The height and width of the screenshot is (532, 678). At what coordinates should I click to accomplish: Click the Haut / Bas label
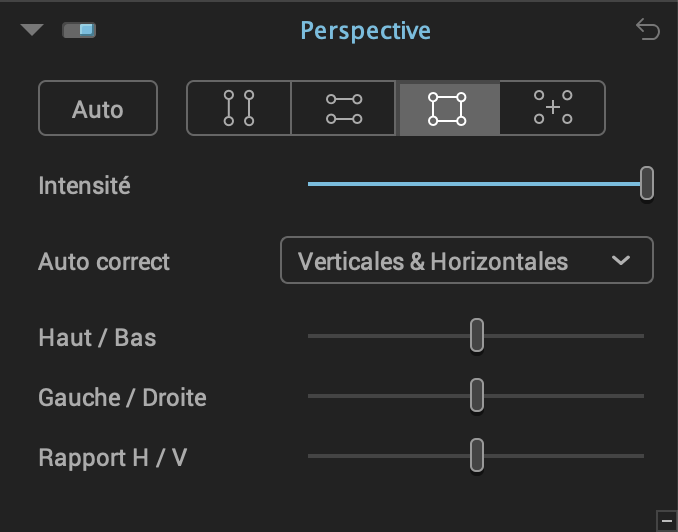click(97, 338)
